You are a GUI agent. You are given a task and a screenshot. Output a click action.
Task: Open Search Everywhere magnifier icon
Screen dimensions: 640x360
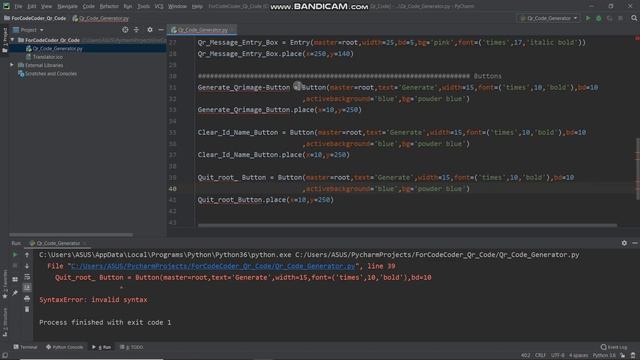point(634,18)
